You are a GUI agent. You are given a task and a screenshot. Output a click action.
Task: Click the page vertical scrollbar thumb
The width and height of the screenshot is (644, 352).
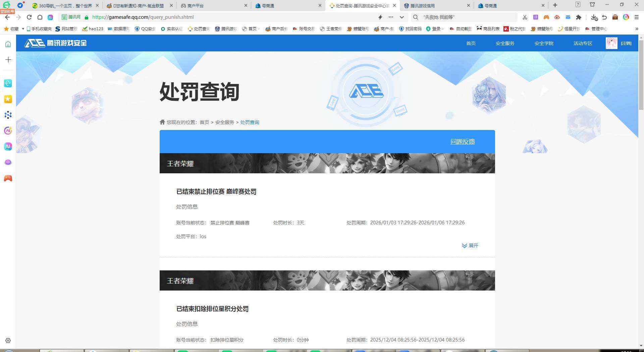641,76
